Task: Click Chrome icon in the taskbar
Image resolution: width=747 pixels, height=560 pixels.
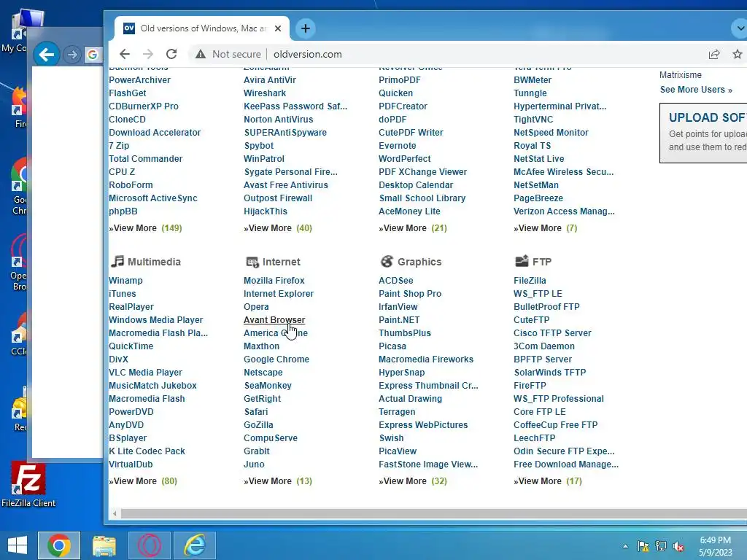Action: tap(59, 545)
